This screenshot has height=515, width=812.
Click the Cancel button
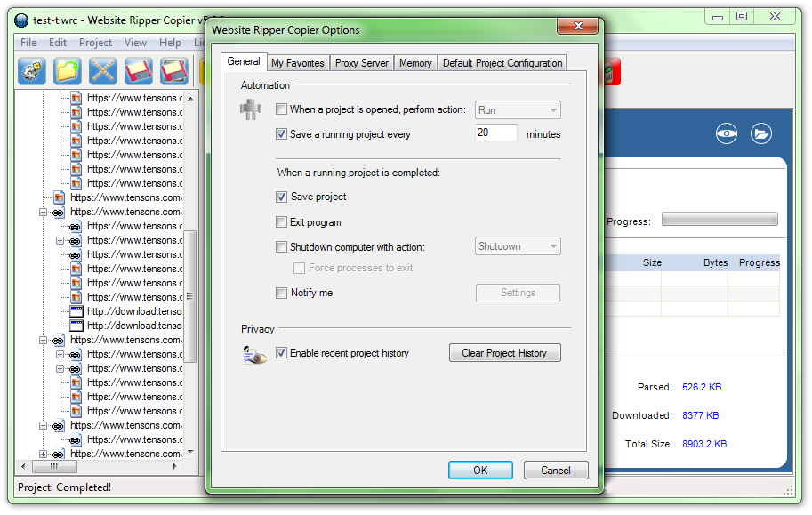click(556, 471)
